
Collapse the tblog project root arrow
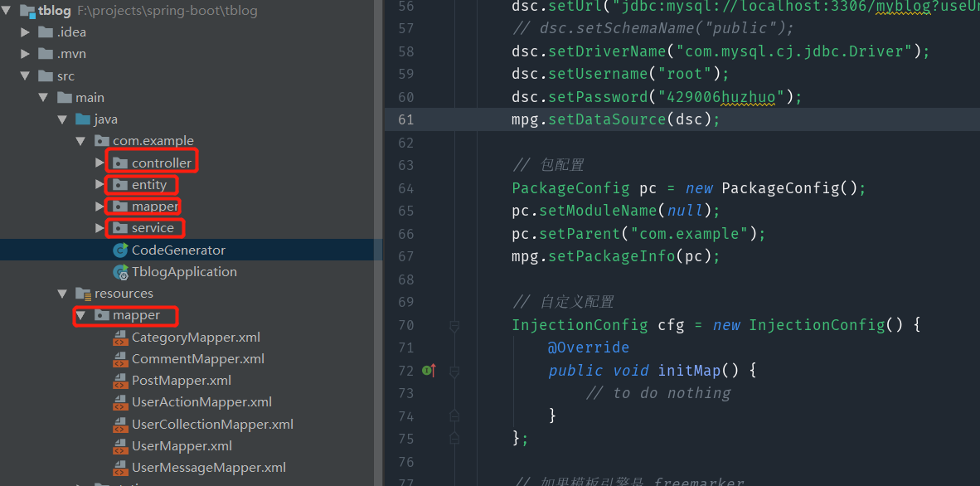(7, 11)
